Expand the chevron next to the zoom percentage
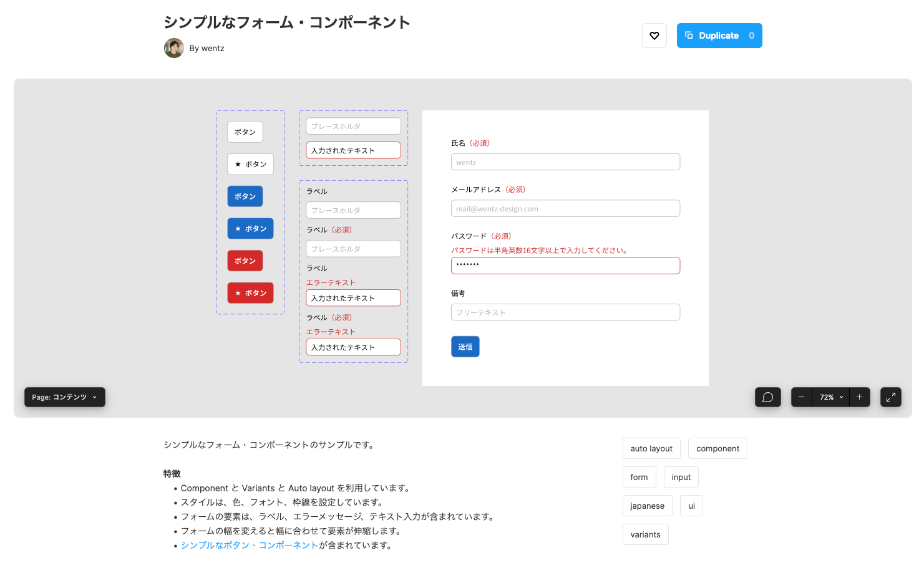 click(840, 397)
